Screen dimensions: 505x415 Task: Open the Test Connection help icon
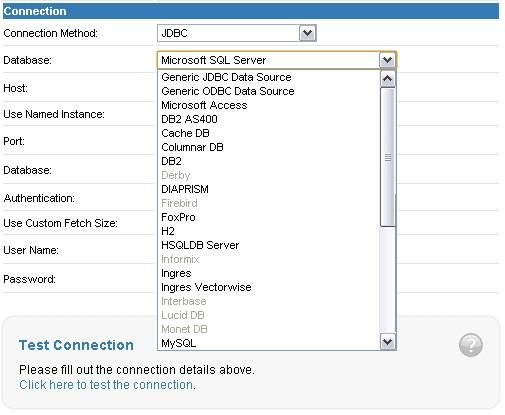point(470,345)
